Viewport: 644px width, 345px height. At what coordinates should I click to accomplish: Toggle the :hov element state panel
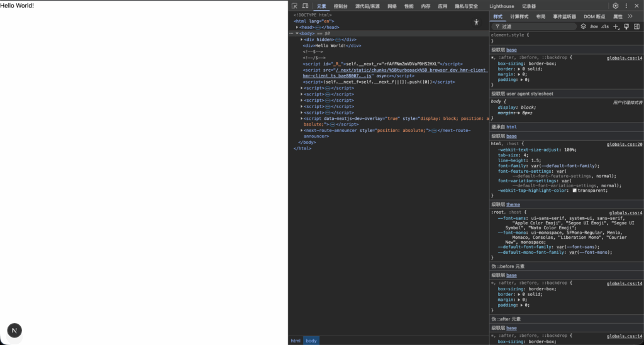(x=594, y=26)
